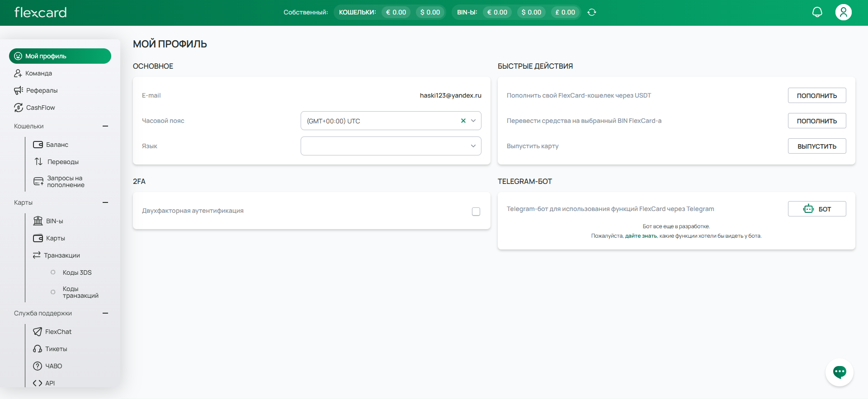The width and height of the screenshot is (868, 399).
Task: Collapse the Кошельки section
Action: [105, 126]
